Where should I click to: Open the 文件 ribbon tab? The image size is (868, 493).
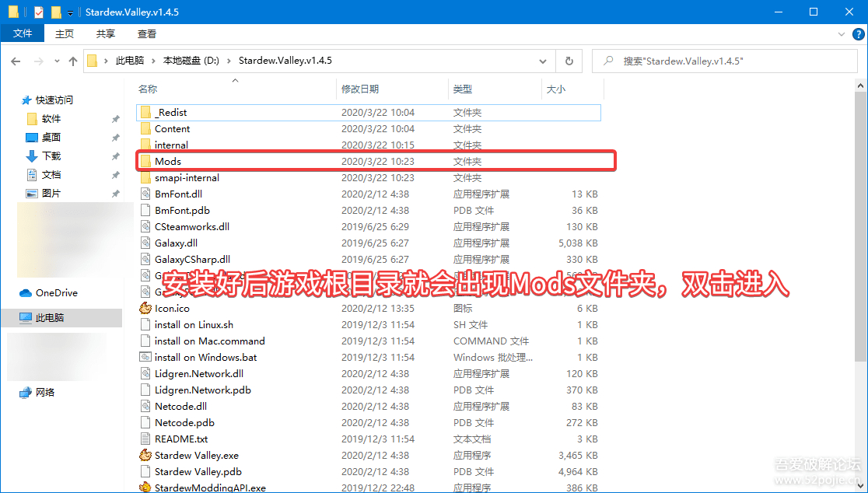[22, 33]
